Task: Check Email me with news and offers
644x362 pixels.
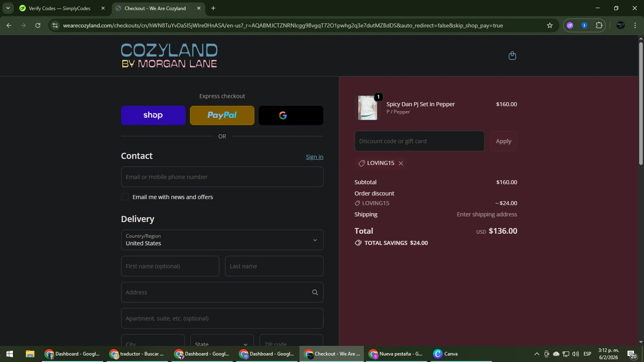Action: coord(125,197)
